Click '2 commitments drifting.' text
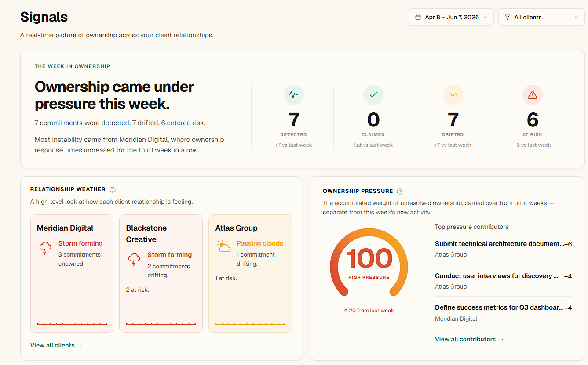Viewport: 588px width, 365px height. [169, 271]
